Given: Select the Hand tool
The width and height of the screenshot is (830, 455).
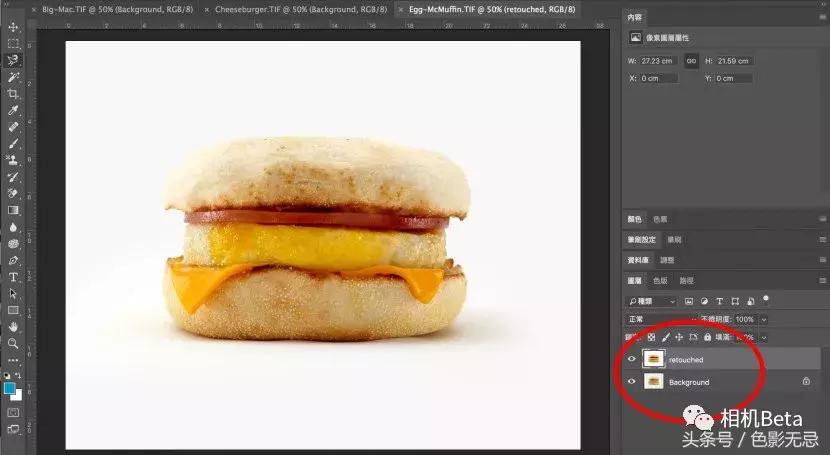Looking at the screenshot, I should click(13, 327).
